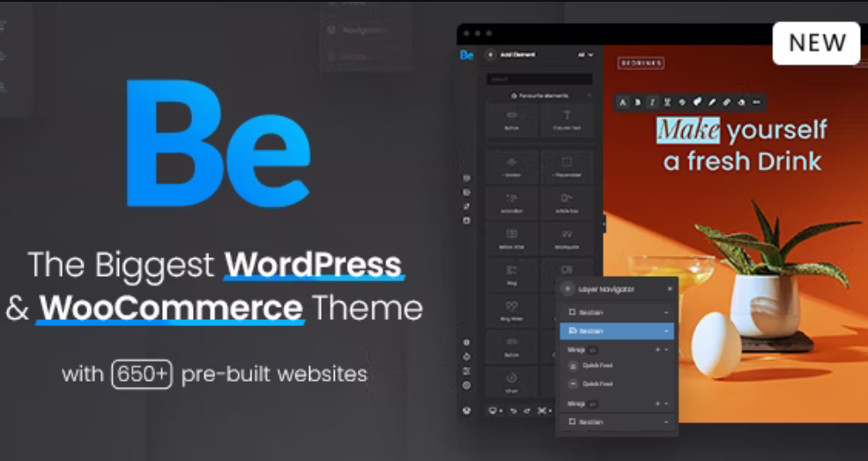The height and width of the screenshot is (461, 868).
Task: Click the underlined WordPress text
Action: [x=314, y=265]
